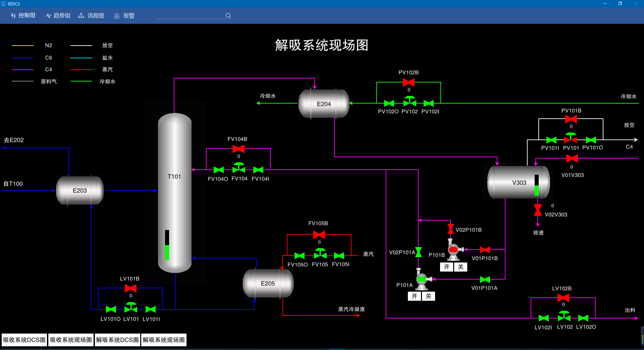Select pump P101B symbol
This screenshot has height=350, width=644.
pos(454,249)
